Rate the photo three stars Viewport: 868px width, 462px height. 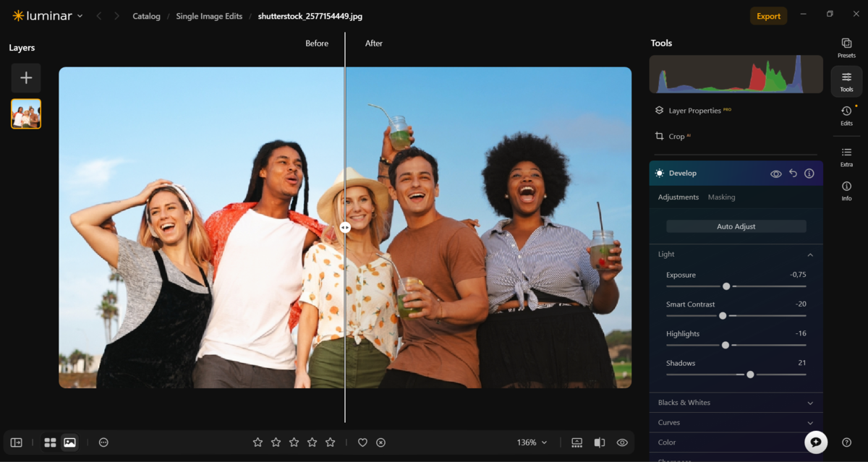pos(294,442)
